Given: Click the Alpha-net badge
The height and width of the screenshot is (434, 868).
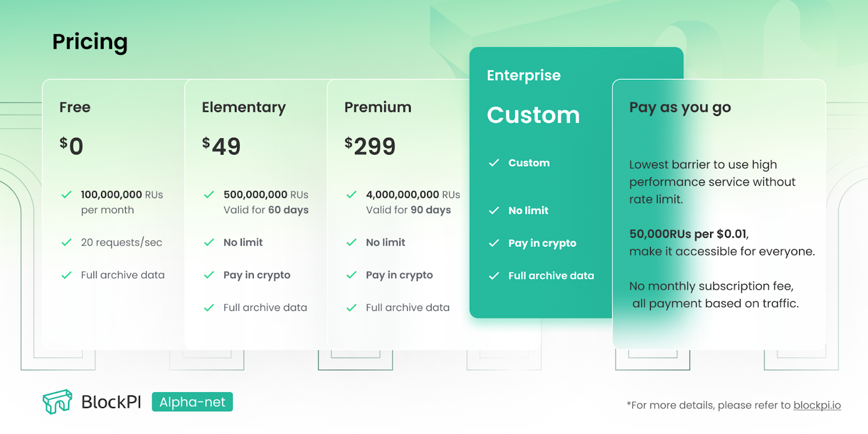Looking at the screenshot, I should [192, 402].
